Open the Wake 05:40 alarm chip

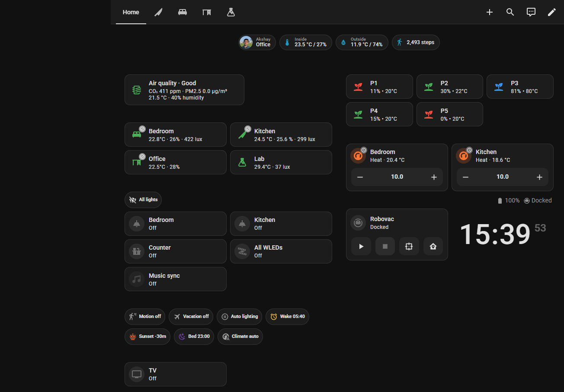(287, 316)
